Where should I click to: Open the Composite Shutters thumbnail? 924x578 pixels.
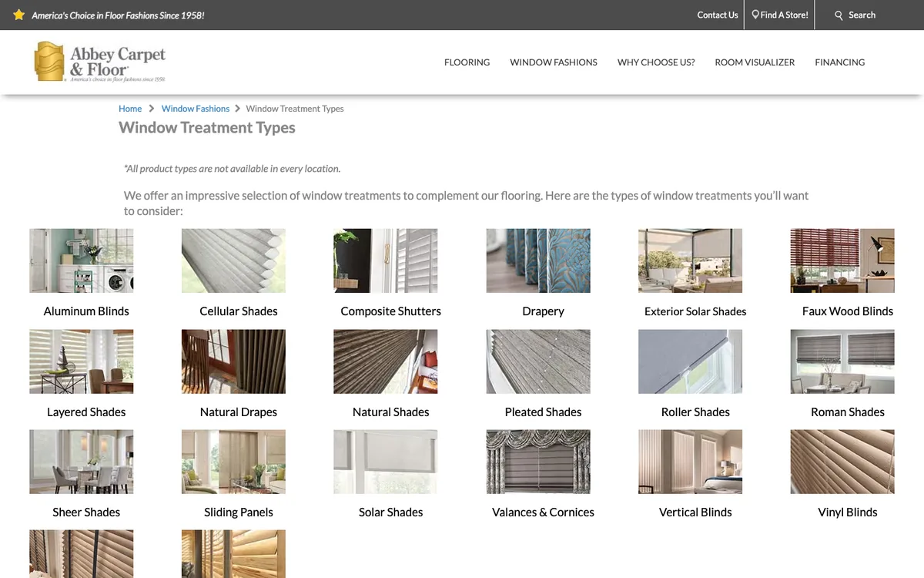386,260
